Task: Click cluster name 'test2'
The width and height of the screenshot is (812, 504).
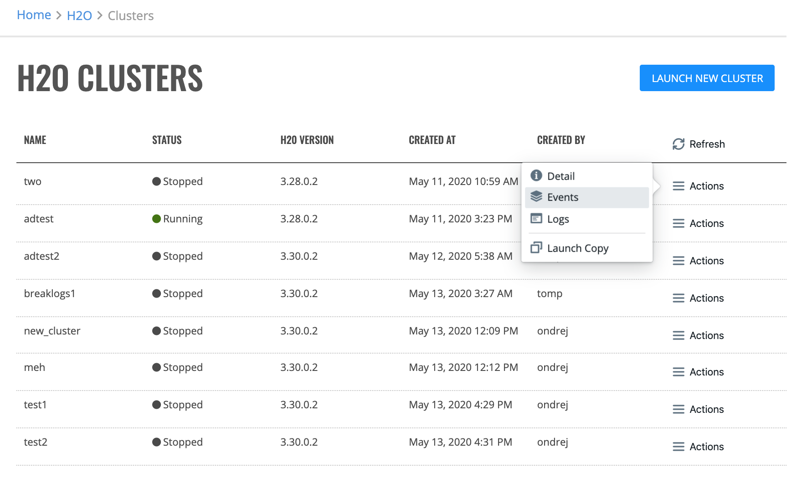Action: 36,442
